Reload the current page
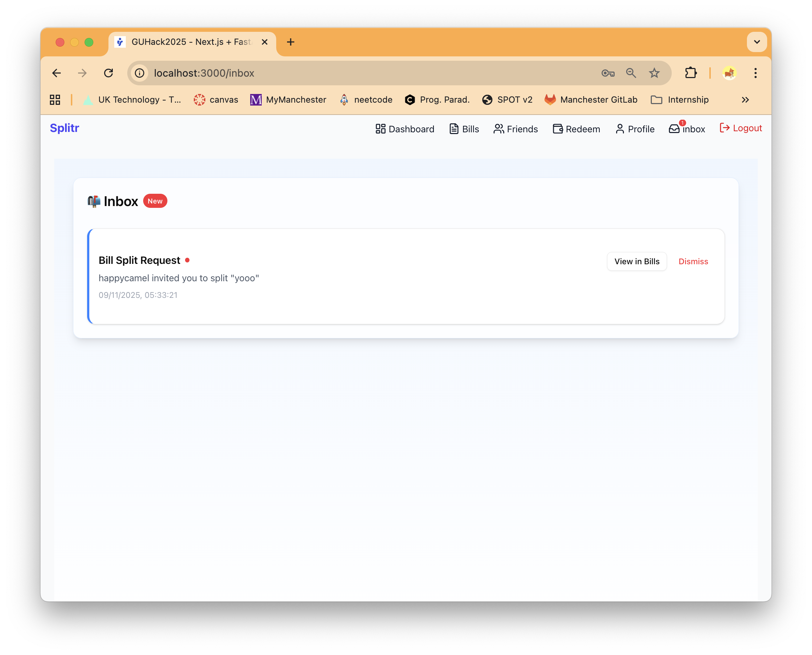 109,73
